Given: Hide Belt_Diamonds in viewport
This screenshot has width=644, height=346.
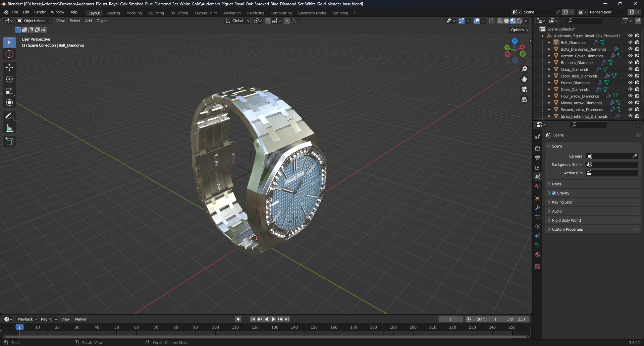Looking at the screenshot, I should (630, 43).
